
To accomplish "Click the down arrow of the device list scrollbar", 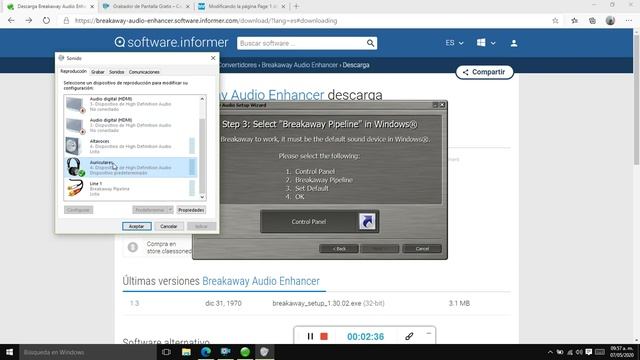I will [x=202, y=197].
